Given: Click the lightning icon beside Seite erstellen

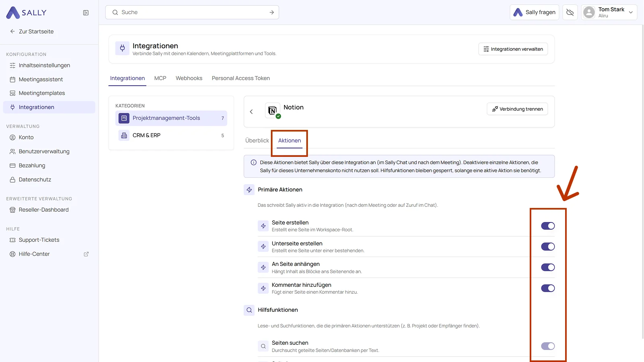Looking at the screenshot, I should pyautogui.click(x=263, y=226).
